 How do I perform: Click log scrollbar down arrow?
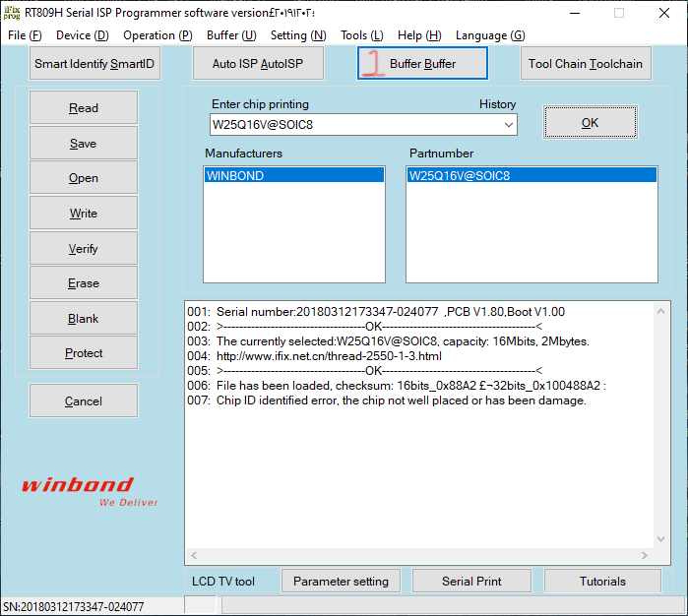point(660,539)
